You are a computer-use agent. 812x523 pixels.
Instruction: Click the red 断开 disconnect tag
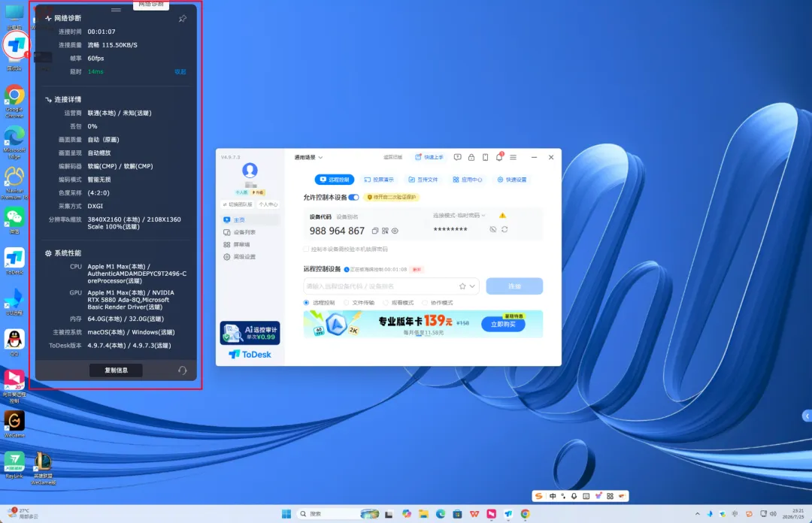click(417, 270)
